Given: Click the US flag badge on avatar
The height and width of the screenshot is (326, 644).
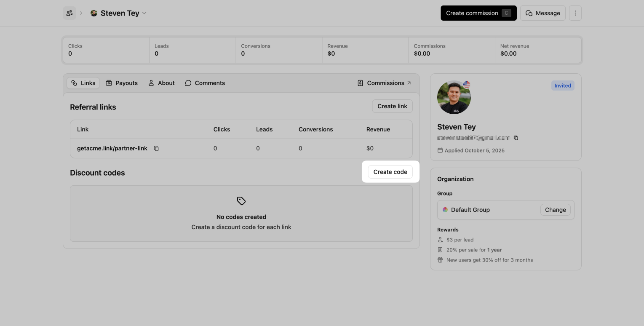Looking at the screenshot, I should pyautogui.click(x=466, y=85).
